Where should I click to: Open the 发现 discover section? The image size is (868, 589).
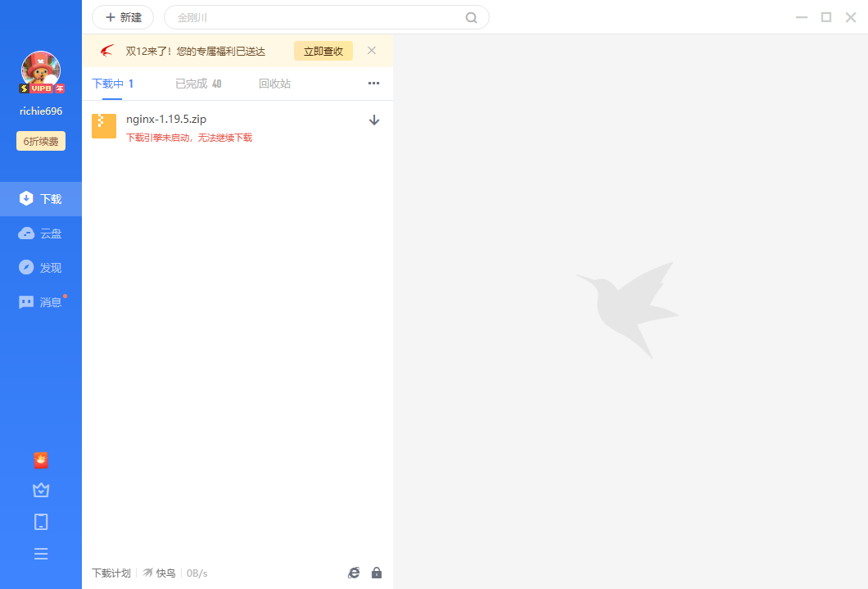click(x=41, y=267)
